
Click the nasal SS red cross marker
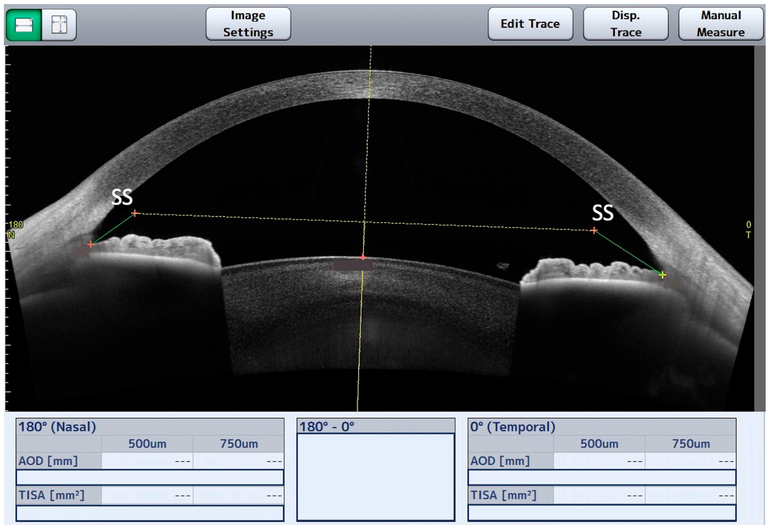click(x=135, y=213)
